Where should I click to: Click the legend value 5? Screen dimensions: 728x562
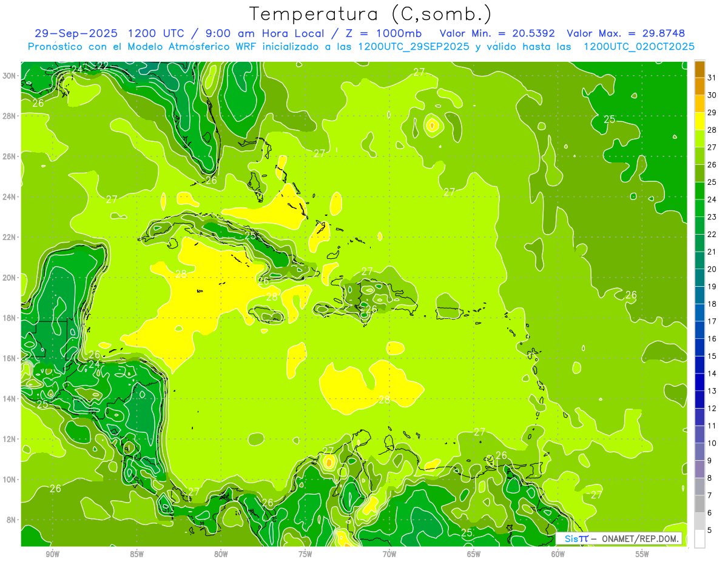pos(712,530)
